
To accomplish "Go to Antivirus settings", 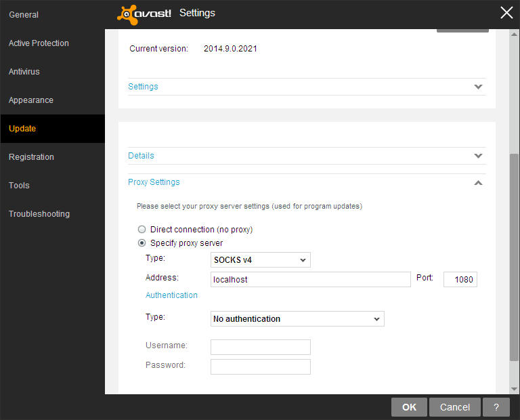I will point(24,72).
